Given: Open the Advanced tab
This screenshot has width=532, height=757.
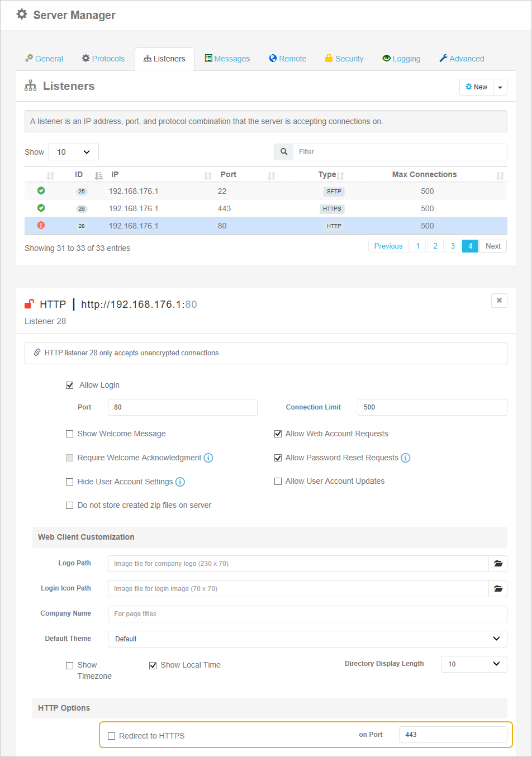Looking at the screenshot, I should click(462, 59).
